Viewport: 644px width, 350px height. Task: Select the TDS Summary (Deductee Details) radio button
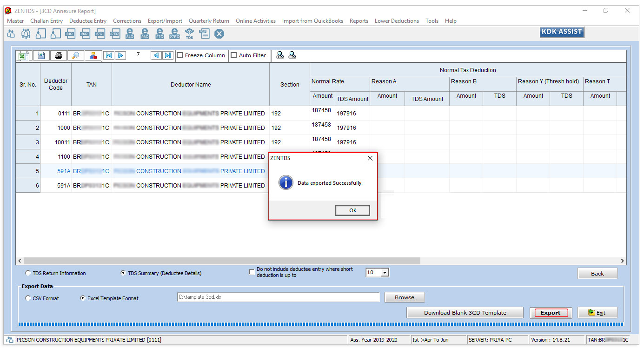[123, 273]
